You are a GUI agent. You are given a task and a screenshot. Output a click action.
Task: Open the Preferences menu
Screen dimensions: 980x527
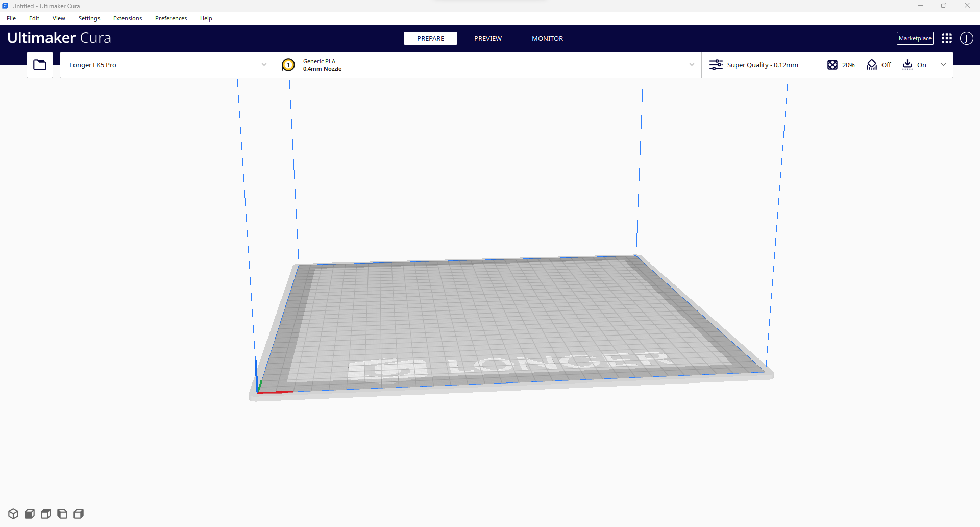[171, 18]
